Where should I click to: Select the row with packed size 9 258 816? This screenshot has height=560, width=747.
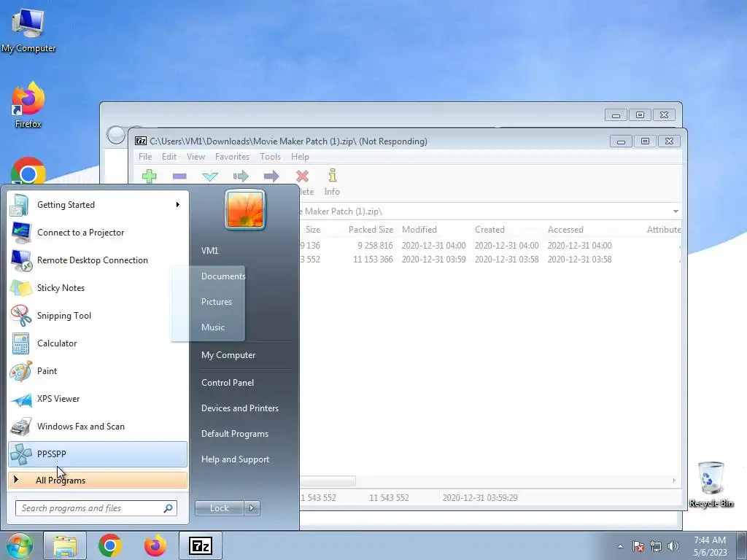pos(491,246)
